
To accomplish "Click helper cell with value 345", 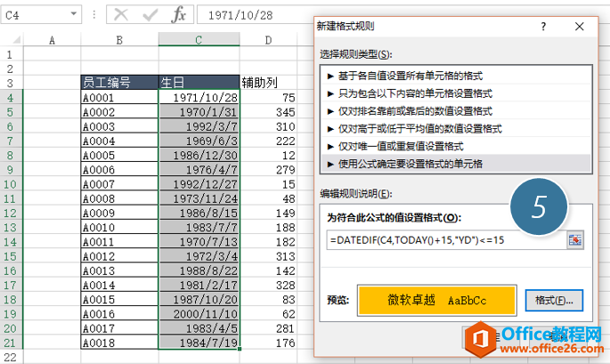I will [268, 112].
